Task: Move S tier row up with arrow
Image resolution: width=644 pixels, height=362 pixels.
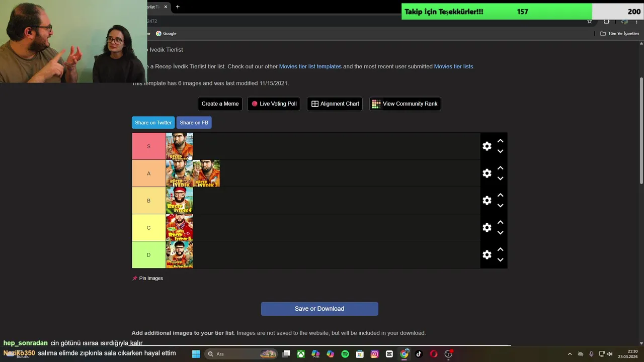Action: 500,141
